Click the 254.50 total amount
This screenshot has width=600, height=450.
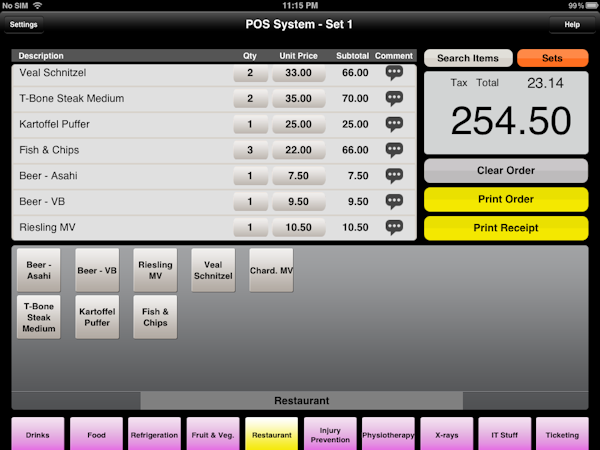click(511, 121)
